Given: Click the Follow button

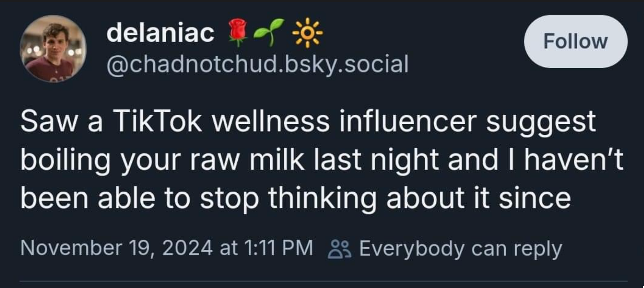Looking at the screenshot, I should [575, 41].
